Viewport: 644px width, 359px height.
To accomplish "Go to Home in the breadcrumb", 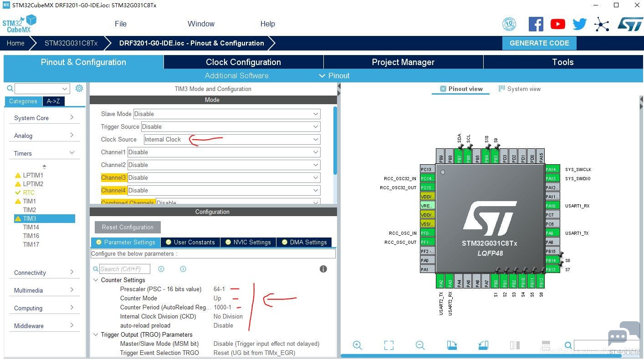I will tap(15, 43).
